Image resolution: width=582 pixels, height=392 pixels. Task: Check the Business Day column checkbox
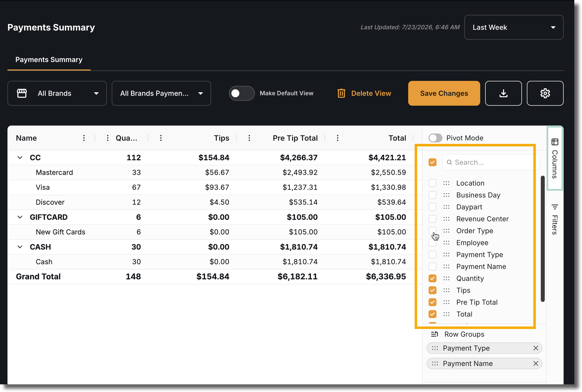coord(432,195)
